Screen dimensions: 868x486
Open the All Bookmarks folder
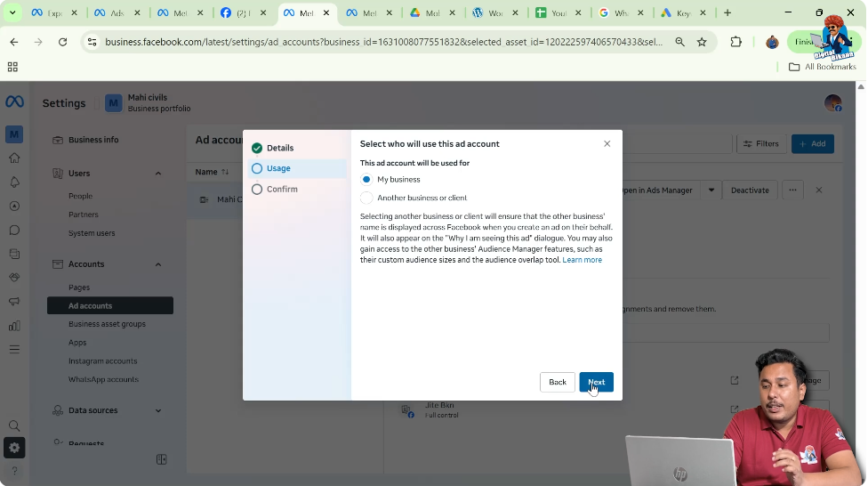coord(822,67)
